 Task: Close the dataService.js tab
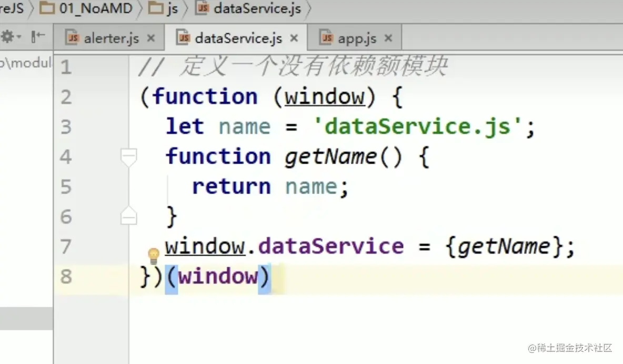point(294,38)
